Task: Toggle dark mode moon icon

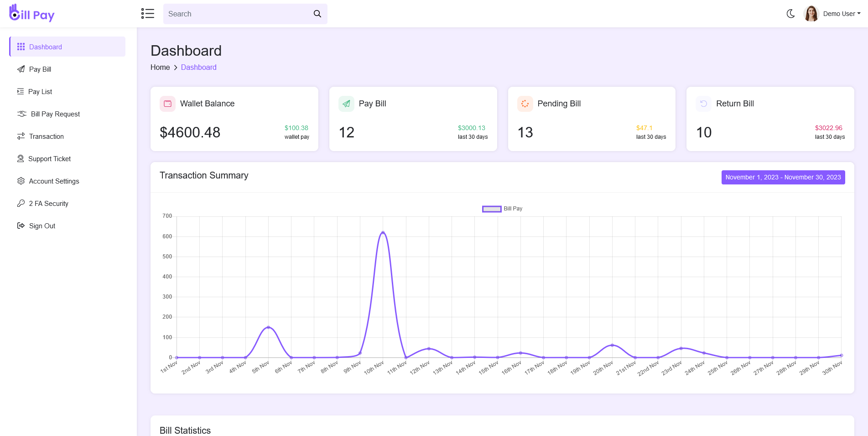Action: (790, 14)
